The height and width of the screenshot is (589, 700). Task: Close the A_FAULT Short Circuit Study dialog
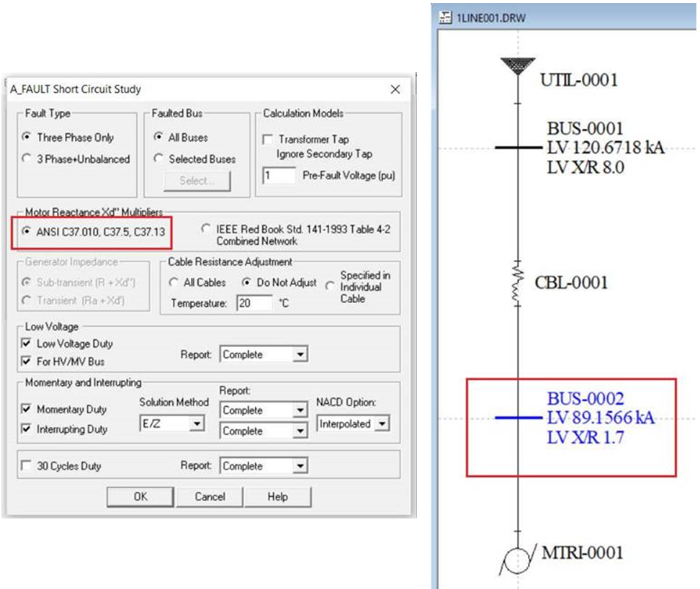395,89
